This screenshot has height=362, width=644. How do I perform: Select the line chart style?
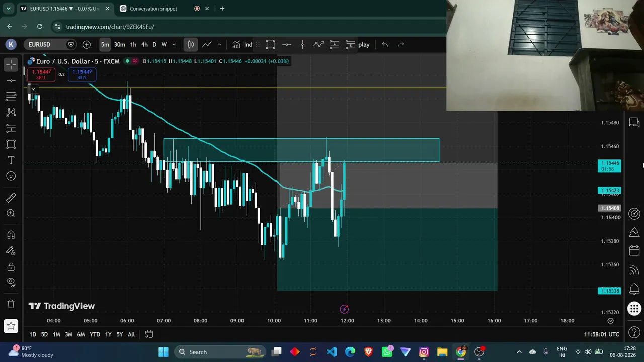coord(207,44)
